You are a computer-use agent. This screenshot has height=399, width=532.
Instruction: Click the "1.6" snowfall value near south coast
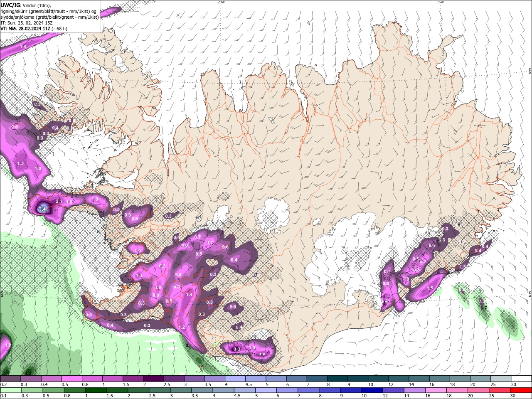[x=262, y=355]
